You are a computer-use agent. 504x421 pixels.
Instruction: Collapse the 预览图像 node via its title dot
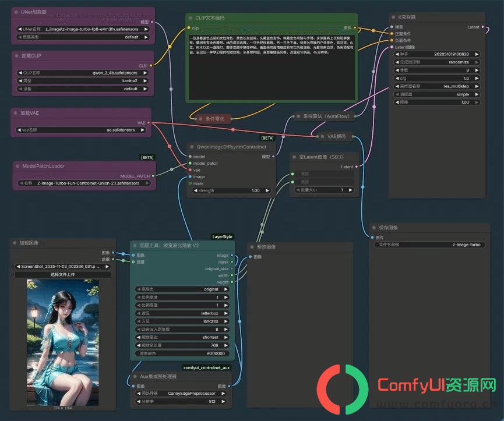pyautogui.click(x=252, y=247)
